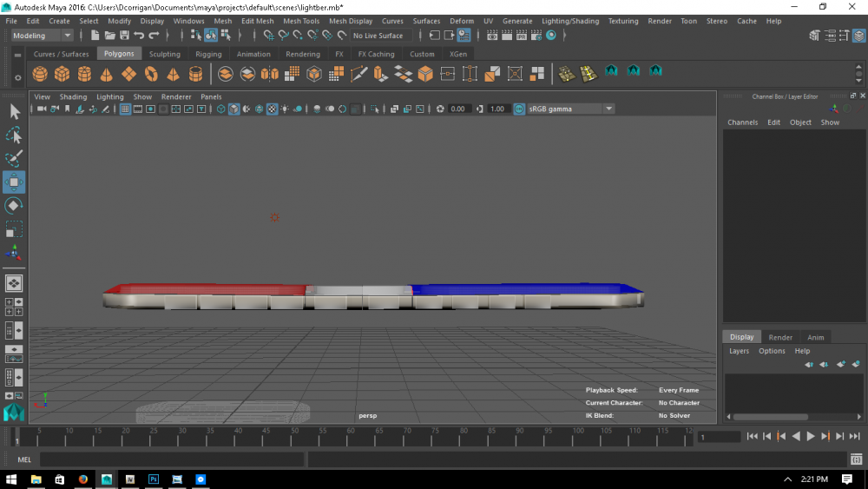The image size is (868, 489).
Task: Go to the end of playback range
Action: click(855, 436)
